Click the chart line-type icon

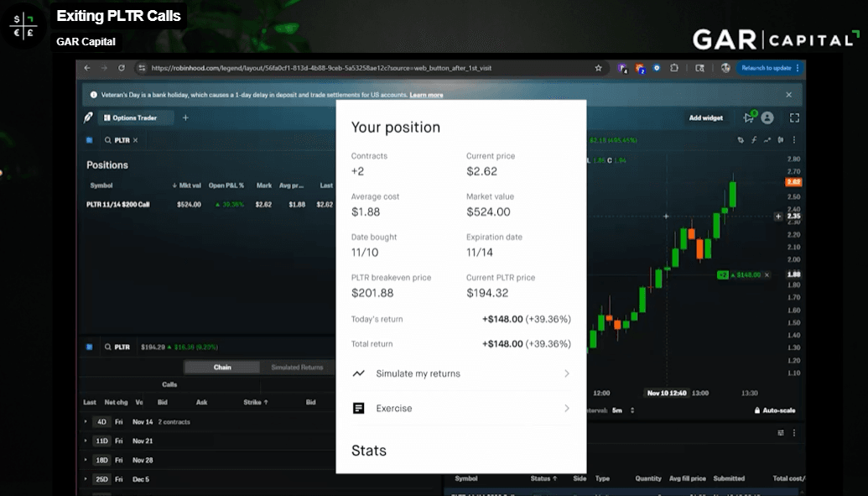[767, 140]
